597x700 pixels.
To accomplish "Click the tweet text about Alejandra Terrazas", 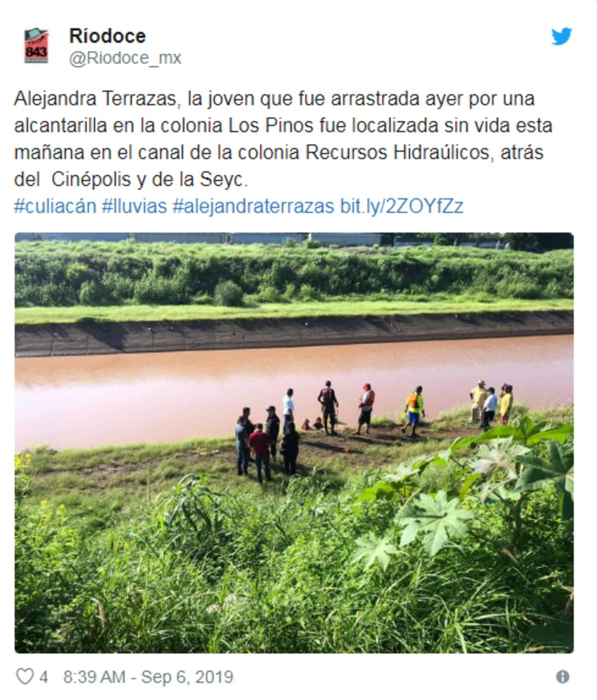I will 284,139.
